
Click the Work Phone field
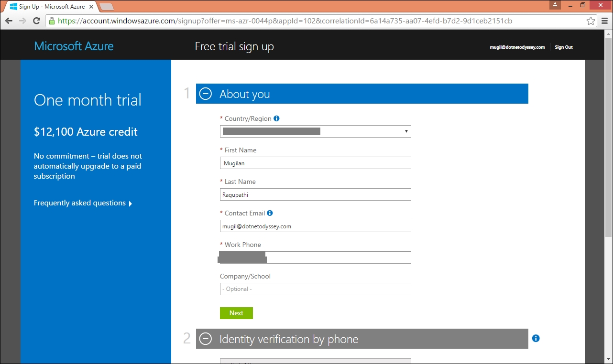pyautogui.click(x=316, y=257)
